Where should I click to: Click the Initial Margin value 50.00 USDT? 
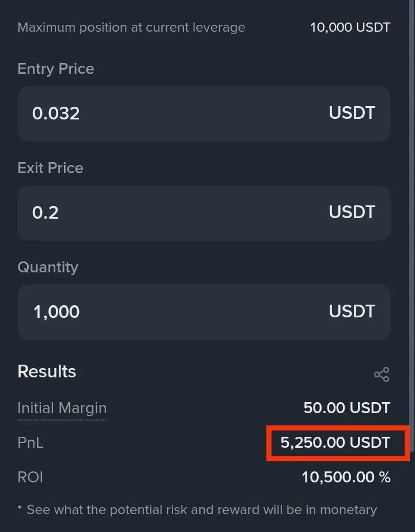click(346, 408)
